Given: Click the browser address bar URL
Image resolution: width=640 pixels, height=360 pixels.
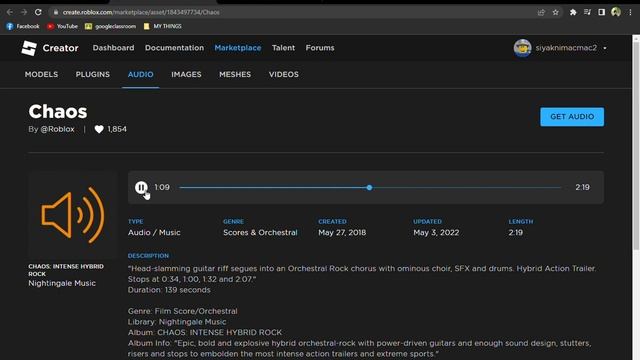Looking at the screenshot, I should (x=141, y=12).
